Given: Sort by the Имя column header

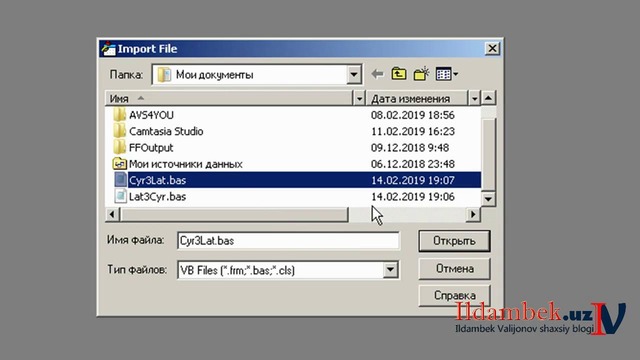Looking at the screenshot, I should (x=229, y=98).
